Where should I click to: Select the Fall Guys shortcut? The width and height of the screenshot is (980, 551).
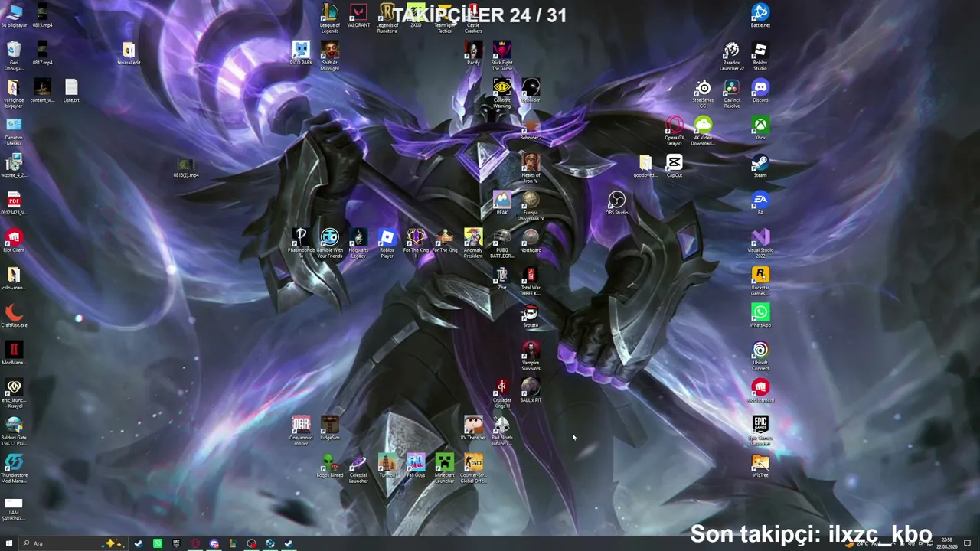(x=416, y=466)
